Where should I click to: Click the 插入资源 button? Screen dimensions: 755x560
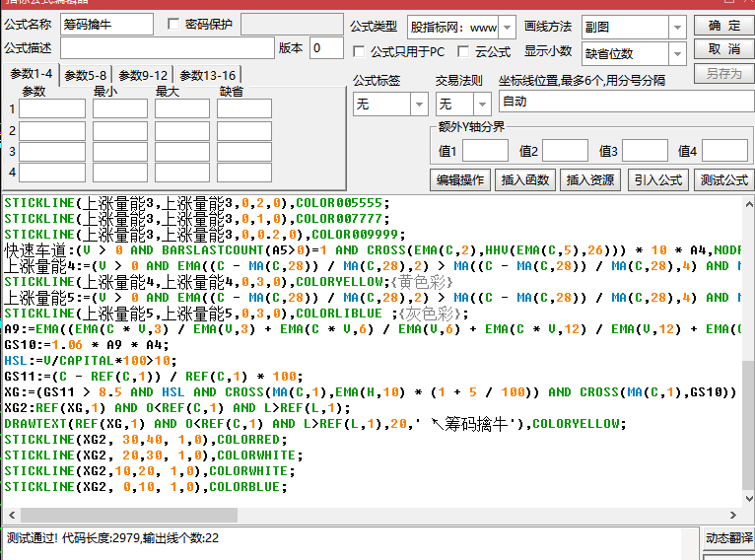[x=589, y=180]
